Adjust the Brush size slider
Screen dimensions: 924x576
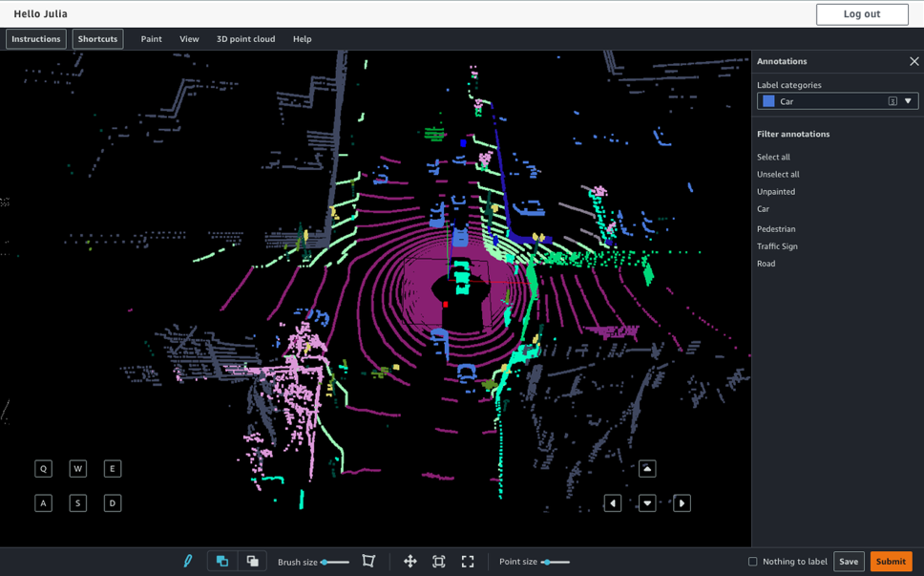[x=334, y=562]
